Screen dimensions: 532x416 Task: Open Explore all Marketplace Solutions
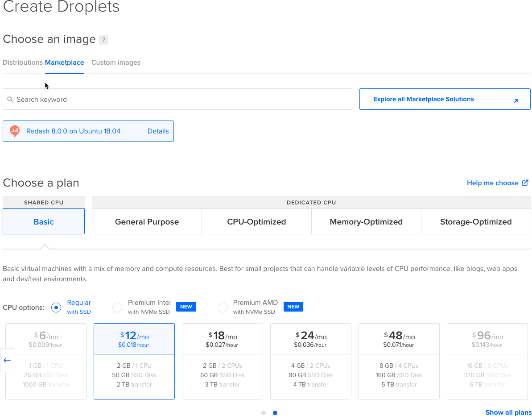click(445, 99)
